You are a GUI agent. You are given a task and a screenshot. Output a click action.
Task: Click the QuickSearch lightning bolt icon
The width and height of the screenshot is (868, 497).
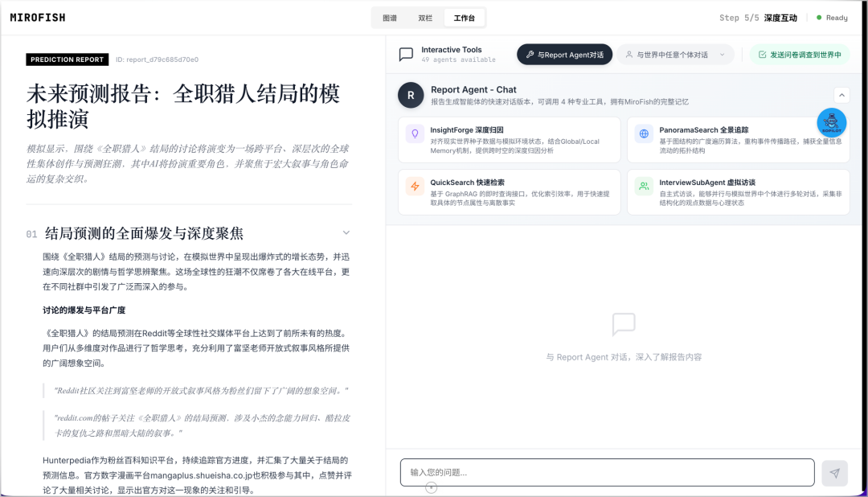(x=415, y=187)
